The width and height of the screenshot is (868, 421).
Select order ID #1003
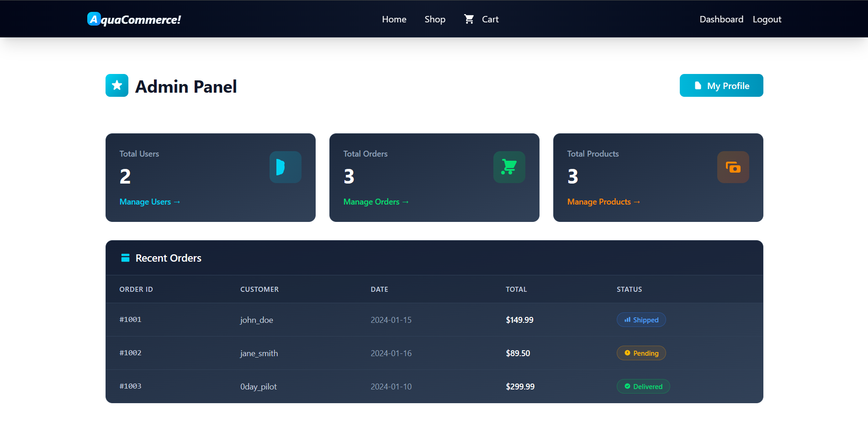point(131,386)
